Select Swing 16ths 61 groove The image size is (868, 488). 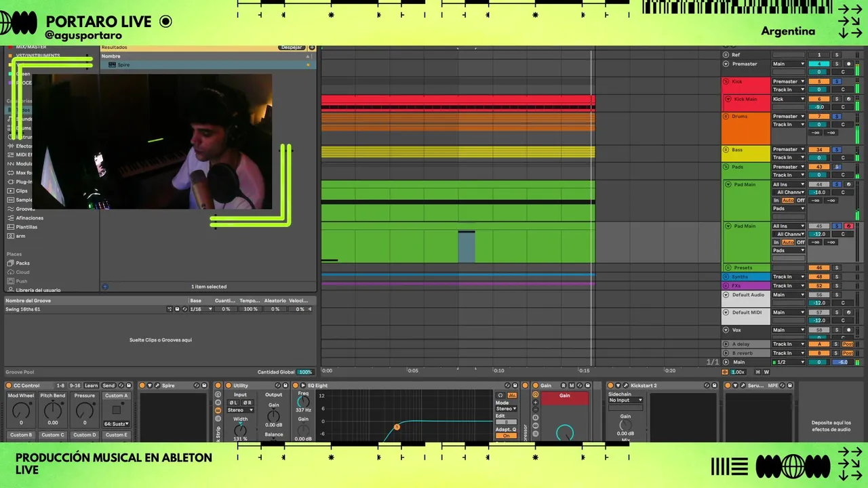tap(23, 309)
